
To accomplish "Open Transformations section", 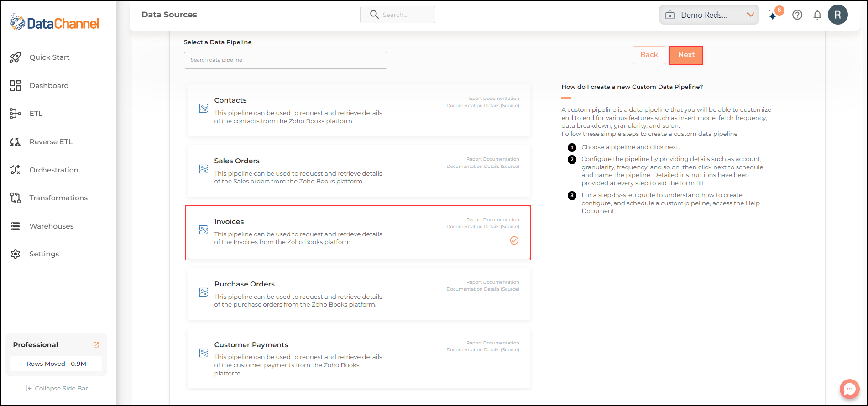I will 58,198.
